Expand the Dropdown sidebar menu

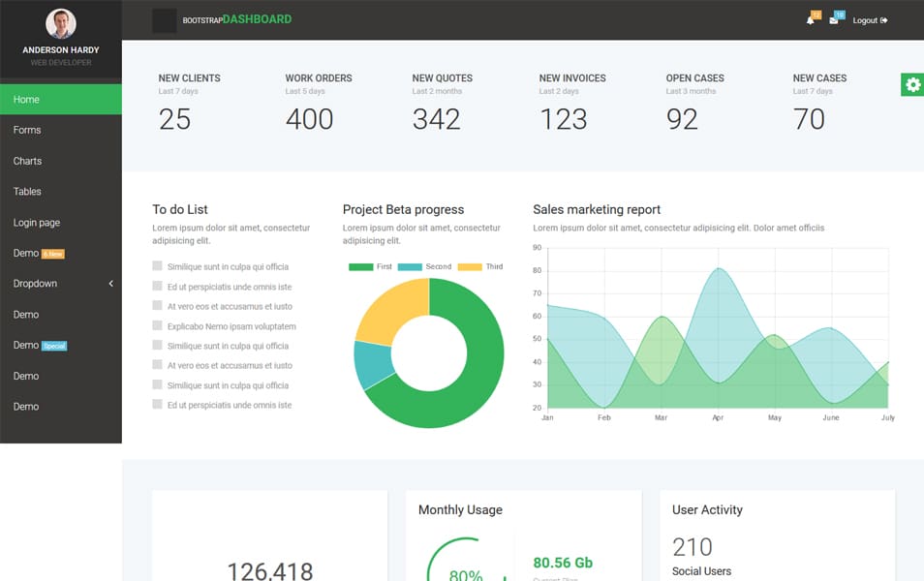[x=36, y=284]
